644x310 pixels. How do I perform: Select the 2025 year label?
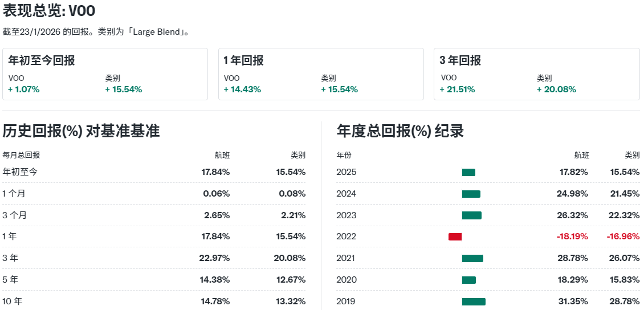pos(347,172)
